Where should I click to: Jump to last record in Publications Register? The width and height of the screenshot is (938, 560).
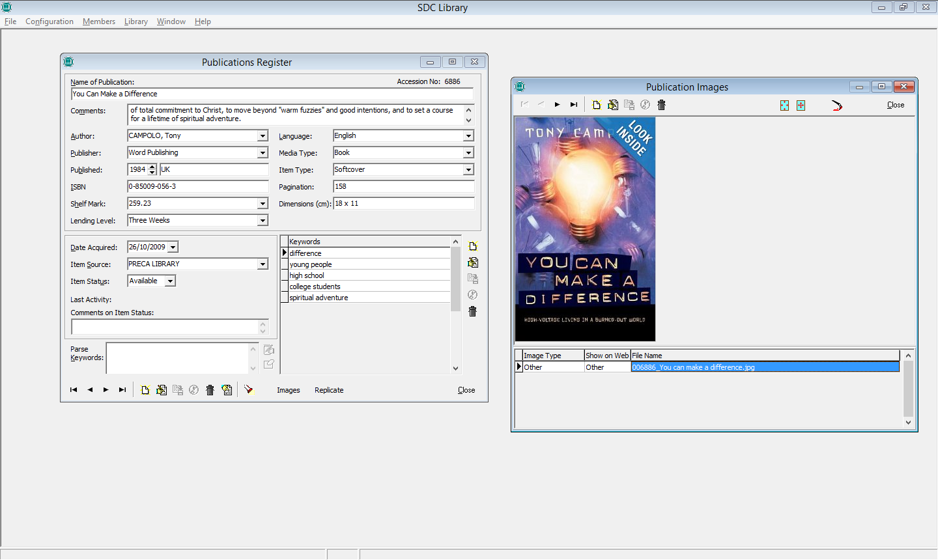pyautogui.click(x=122, y=390)
